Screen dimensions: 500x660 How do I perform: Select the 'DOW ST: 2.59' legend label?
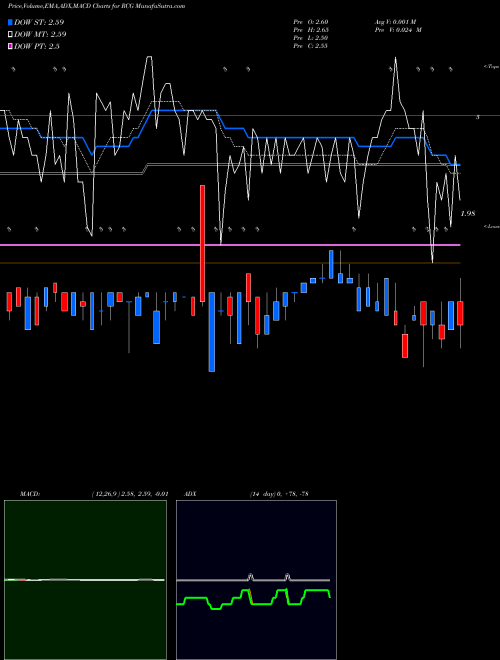(x=39, y=22)
